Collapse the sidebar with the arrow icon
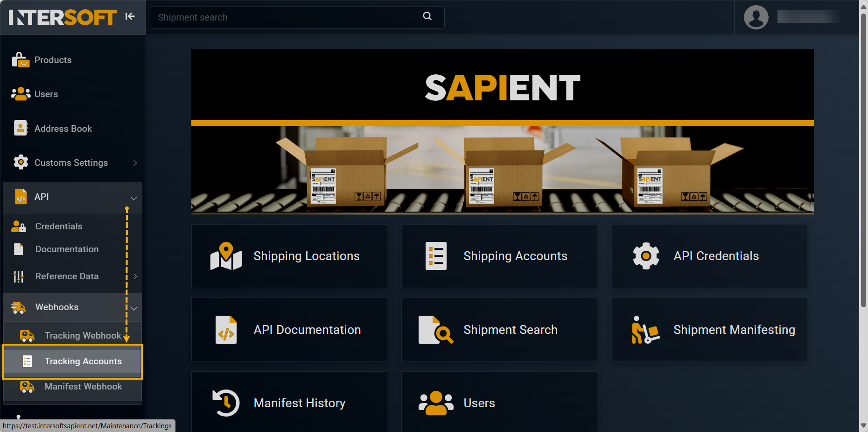Viewport: 868px width, 432px height. [x=130, y=16]
